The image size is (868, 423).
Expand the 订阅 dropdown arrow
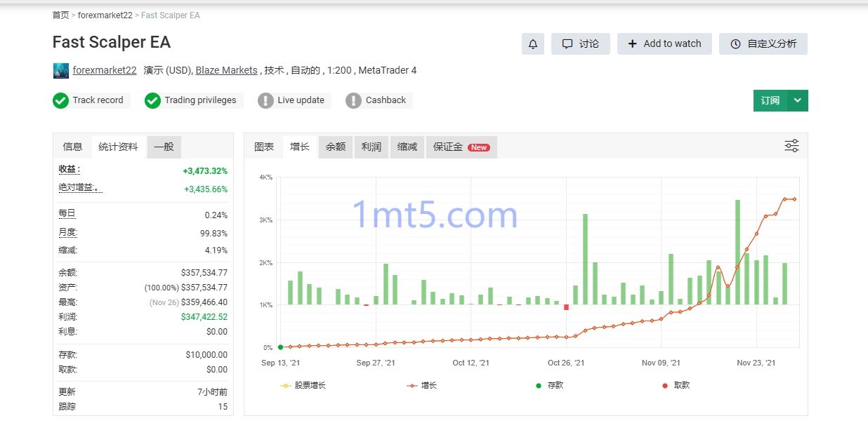798,100
